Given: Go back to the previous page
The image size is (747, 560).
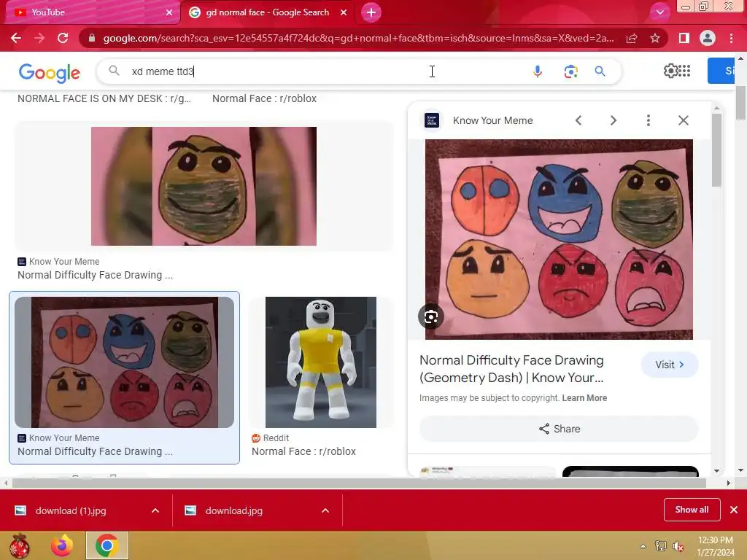Looking at the screenshot, I should click(16, 38).
